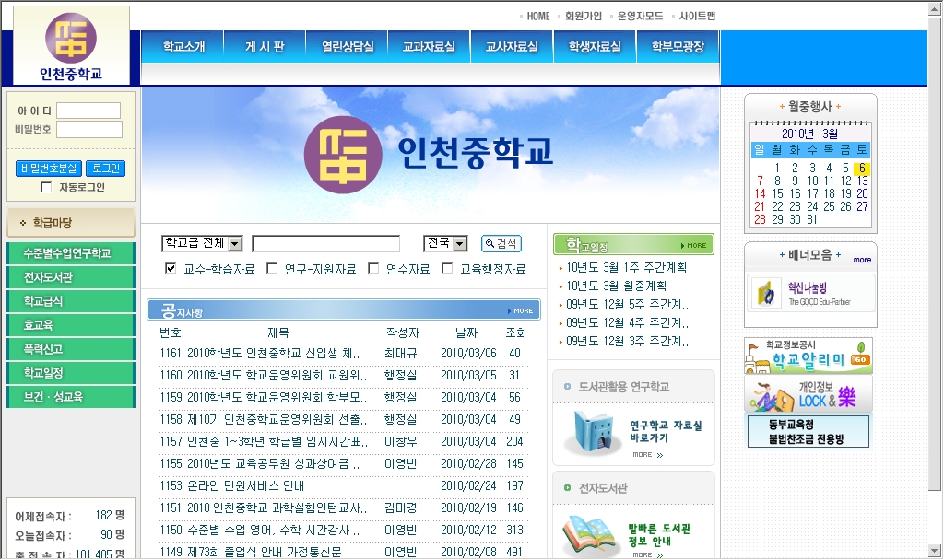This screenshot has width=944, height=560.
Task: Click the 아이디 input field
Action: pyautogui.click(x=88, y=111)
